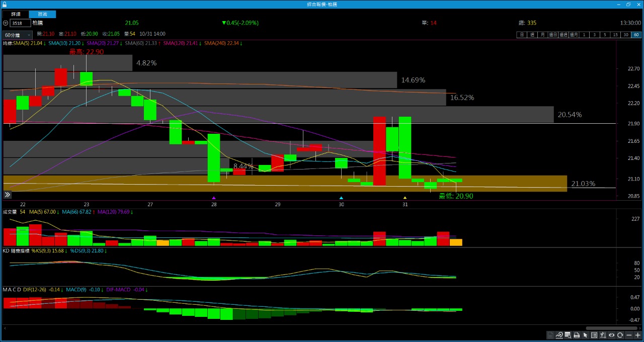
Task: Toggle the lock icon in title bar
Action: (x=5, y=4)
